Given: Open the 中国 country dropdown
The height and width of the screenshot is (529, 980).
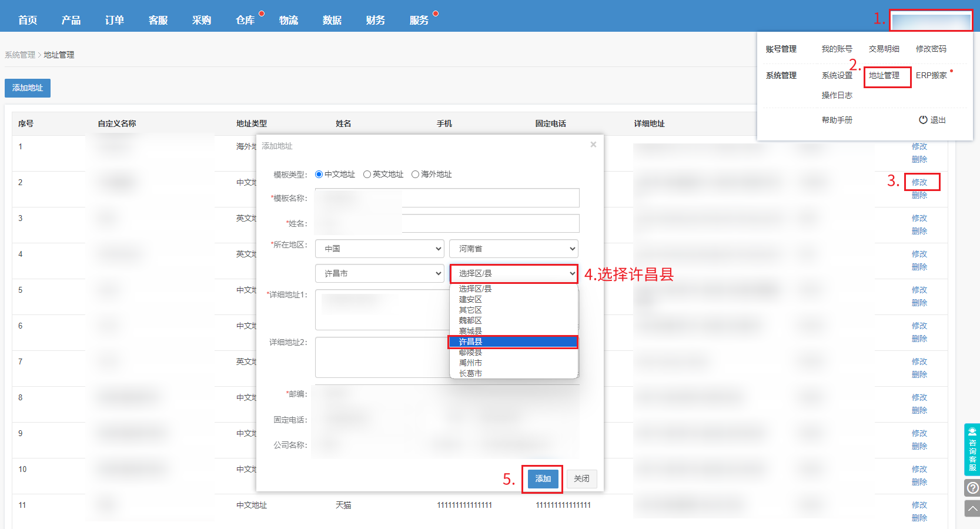Looking at the screenshot, I should point(379,249).
